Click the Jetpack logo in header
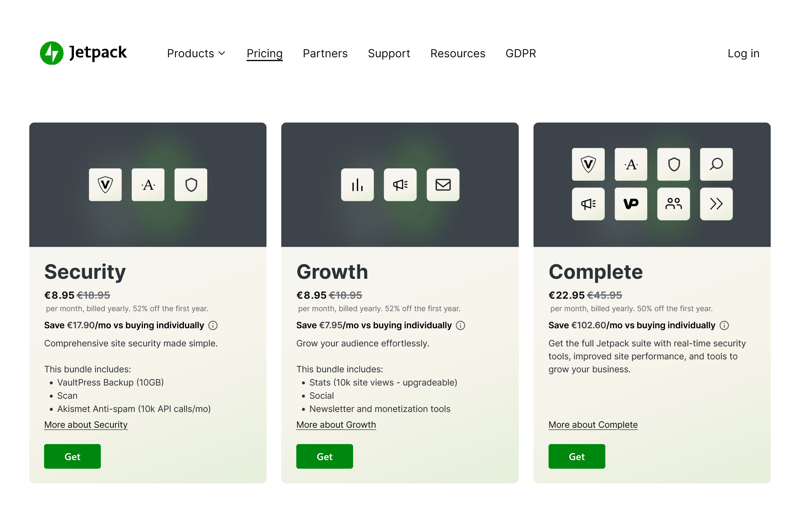This screenshot has height=513, width=800. [83, 53]
